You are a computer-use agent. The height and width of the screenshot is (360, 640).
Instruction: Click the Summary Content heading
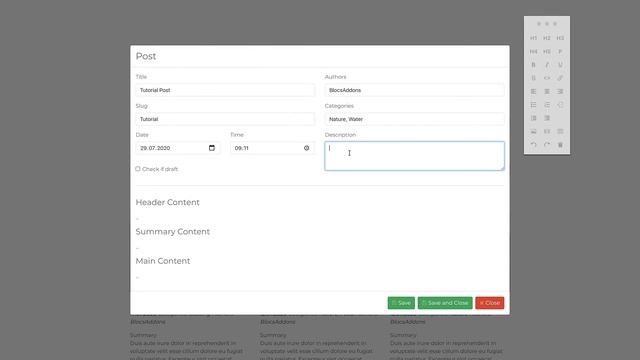click(x=173, y=232)
